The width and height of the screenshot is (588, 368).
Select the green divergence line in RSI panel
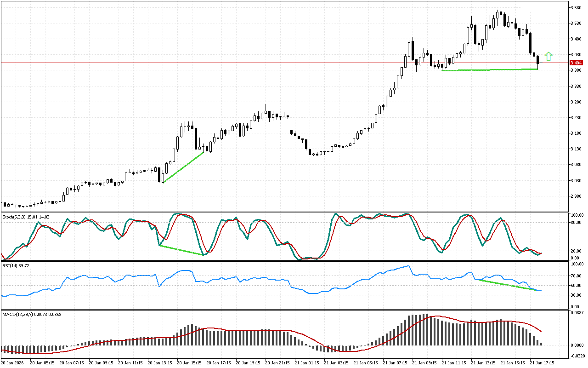tap(509, 285)
